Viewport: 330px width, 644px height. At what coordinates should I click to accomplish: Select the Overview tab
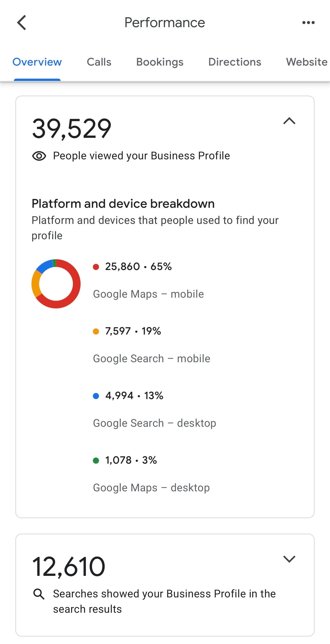(37, 62)
